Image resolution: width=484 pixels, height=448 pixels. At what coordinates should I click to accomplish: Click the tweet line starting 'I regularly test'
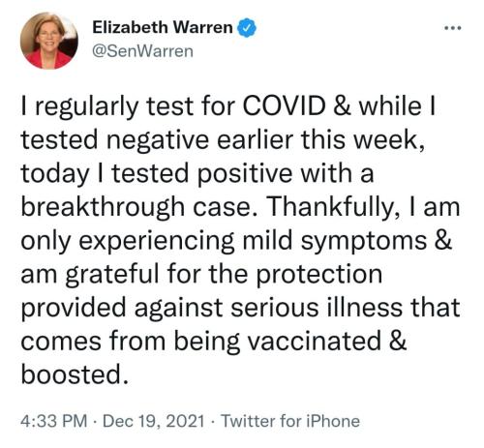(228, 108)
